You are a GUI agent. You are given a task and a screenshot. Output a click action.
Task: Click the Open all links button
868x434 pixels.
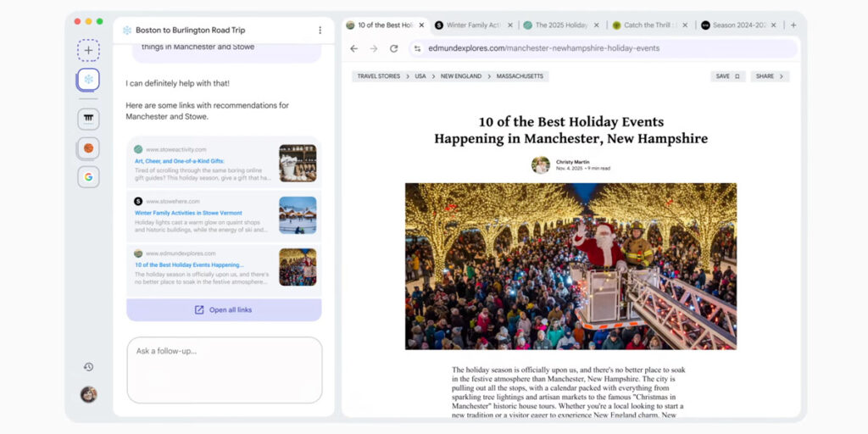point(224,310)
